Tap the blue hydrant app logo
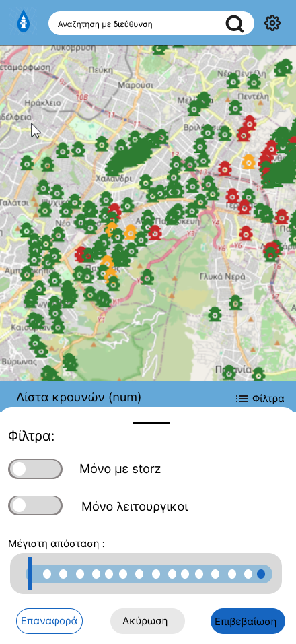This screenshot has width=296, height=644. pyautogui.click(x=24, y=22)
